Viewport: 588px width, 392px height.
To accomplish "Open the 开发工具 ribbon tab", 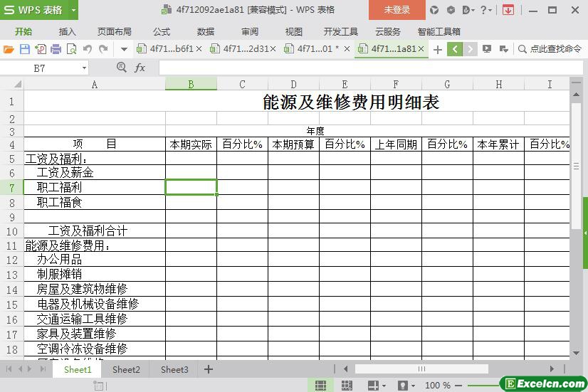I will point(341,31).
